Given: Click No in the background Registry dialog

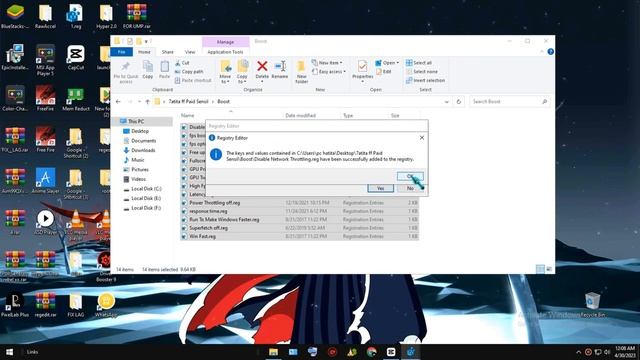Looking at the screenshot, I should (410, 188).
